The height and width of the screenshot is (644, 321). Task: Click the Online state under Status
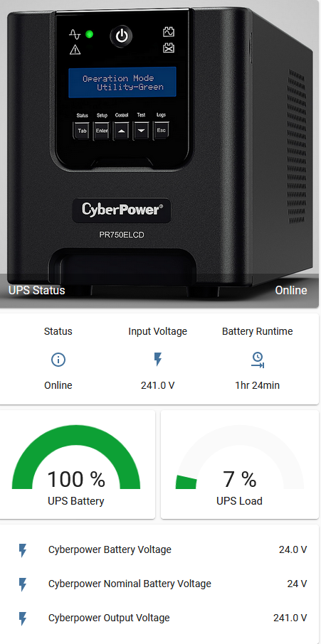tap(58, 386)
